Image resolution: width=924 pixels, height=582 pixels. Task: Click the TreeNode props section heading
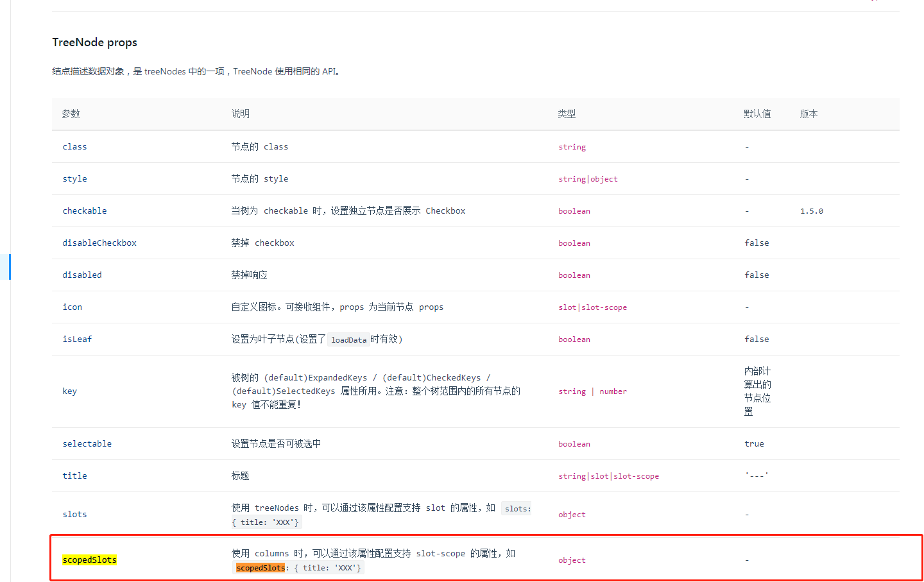[x=94, y=42]
